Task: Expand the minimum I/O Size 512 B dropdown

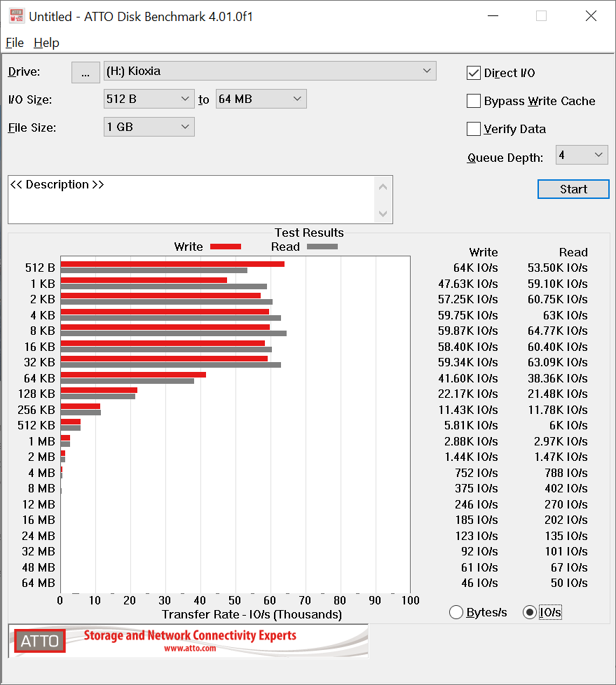Action: [x=149, y=99]
